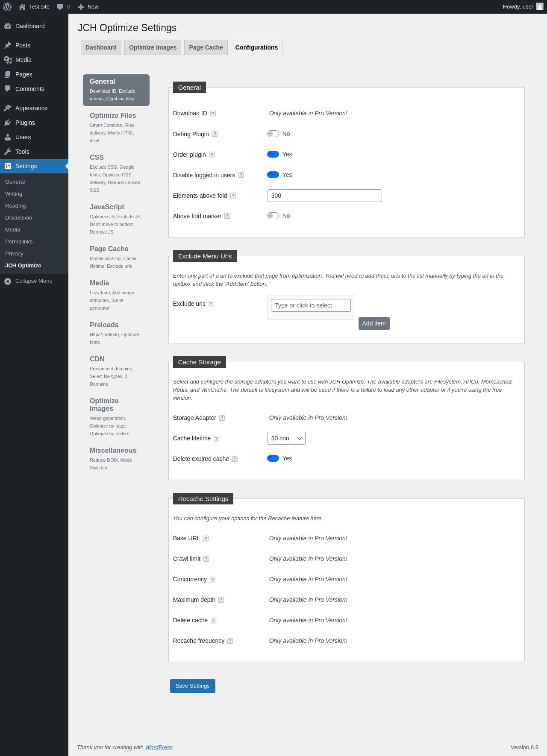Open the Reading settings submenu link

tap(15, 206)
